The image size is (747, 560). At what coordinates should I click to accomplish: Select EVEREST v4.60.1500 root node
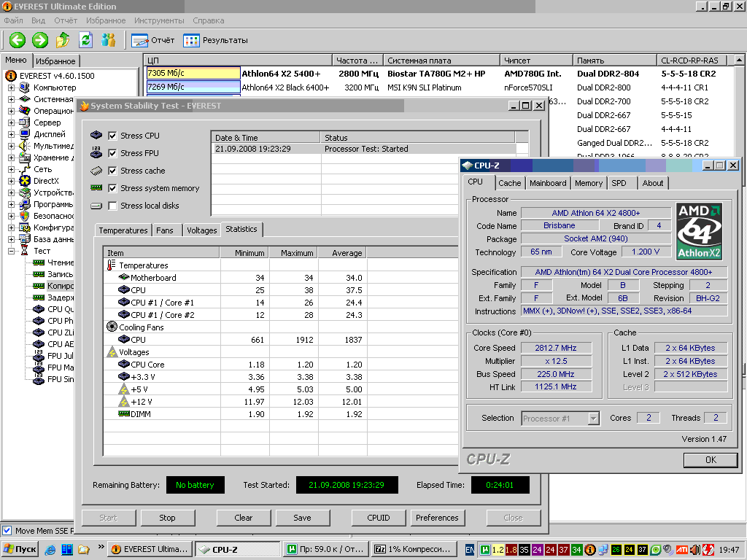coord(57,76)
